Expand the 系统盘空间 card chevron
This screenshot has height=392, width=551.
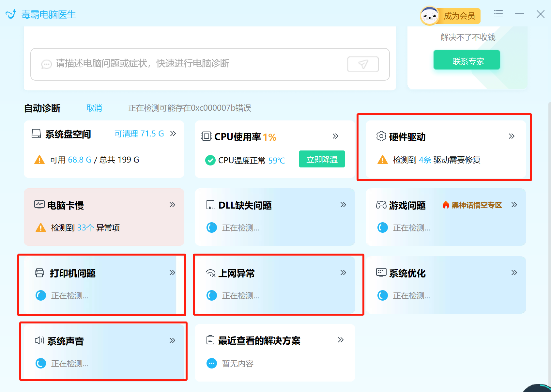pos(173,133)
